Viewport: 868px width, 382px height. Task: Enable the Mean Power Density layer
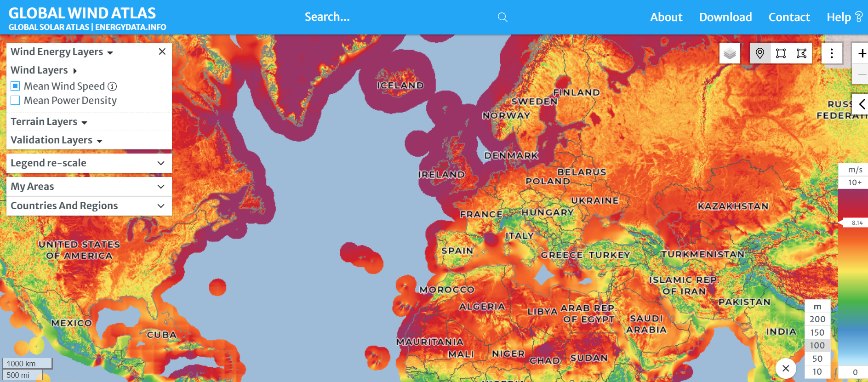pyautogui.click(x=15, y=100)
